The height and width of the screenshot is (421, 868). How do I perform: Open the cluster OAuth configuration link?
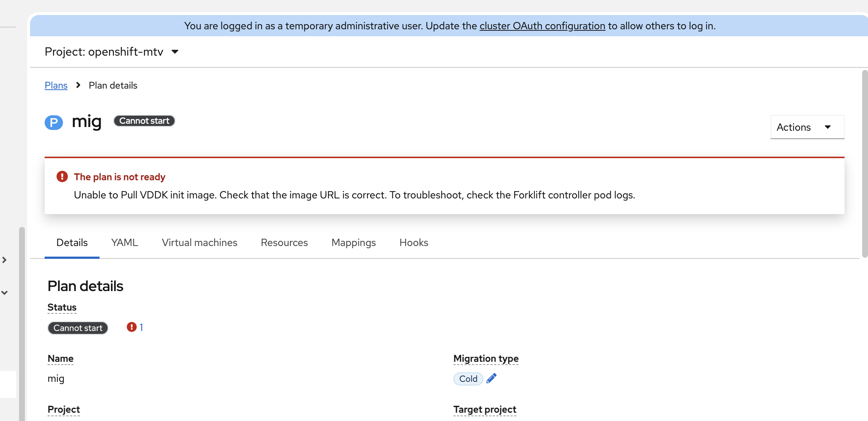point(542,26)
